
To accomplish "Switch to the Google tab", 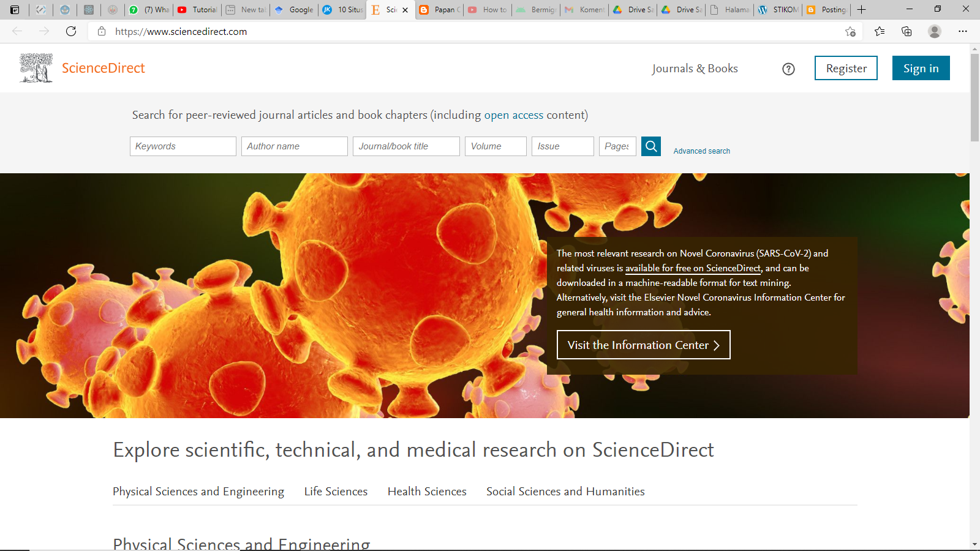I will pos(294,9).
